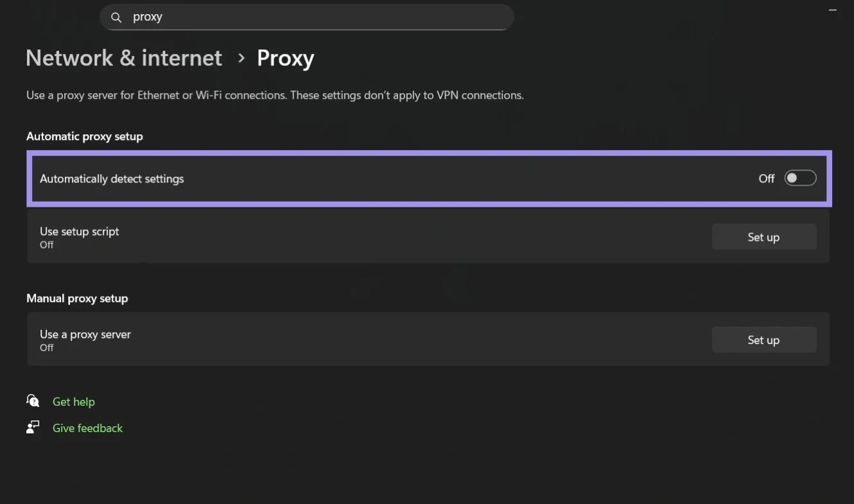Minimize the Settings window
This screenshot has height=504, width=854.
832,10
